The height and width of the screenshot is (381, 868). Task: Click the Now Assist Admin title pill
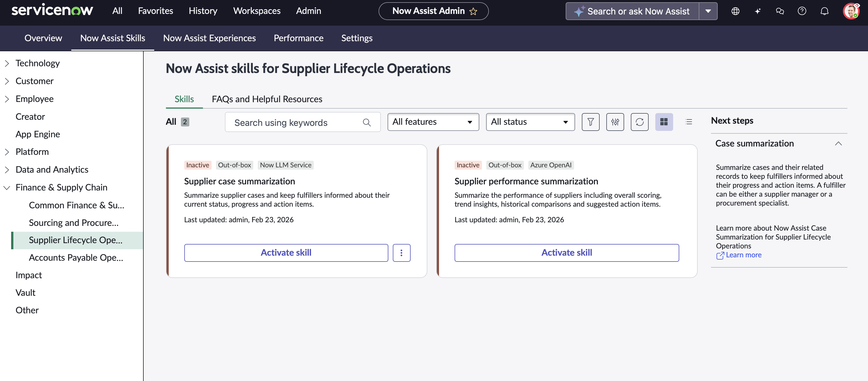coord(433,11)
